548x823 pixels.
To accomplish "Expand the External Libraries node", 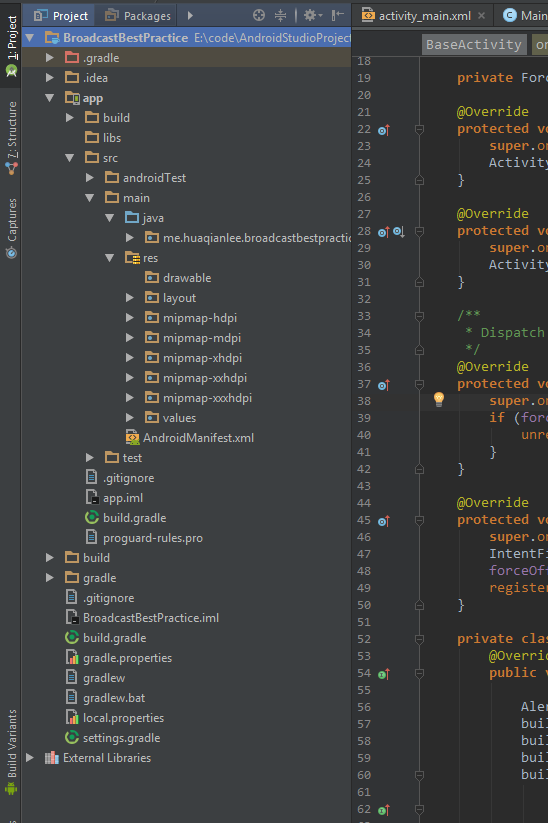I will pyautogui.click(x=30, y=758).
